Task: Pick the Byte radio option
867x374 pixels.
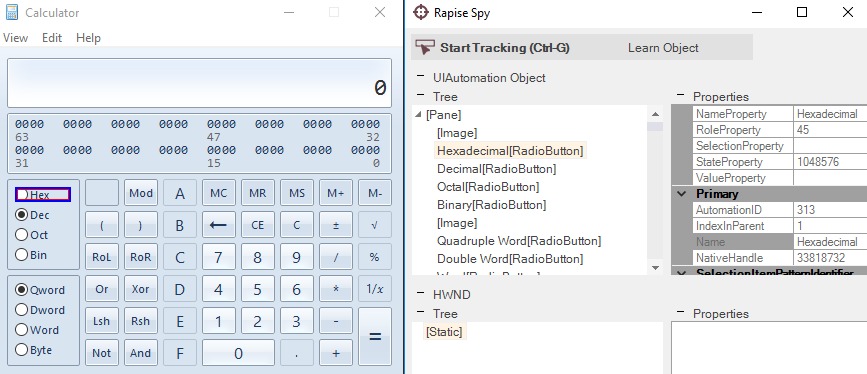Action: coord(34,350)
